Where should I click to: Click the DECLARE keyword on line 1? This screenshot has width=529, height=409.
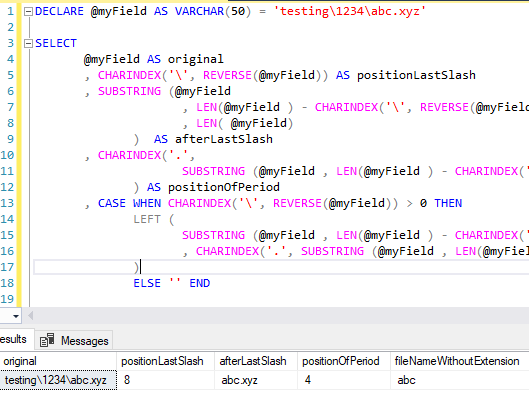coord(59,11)
